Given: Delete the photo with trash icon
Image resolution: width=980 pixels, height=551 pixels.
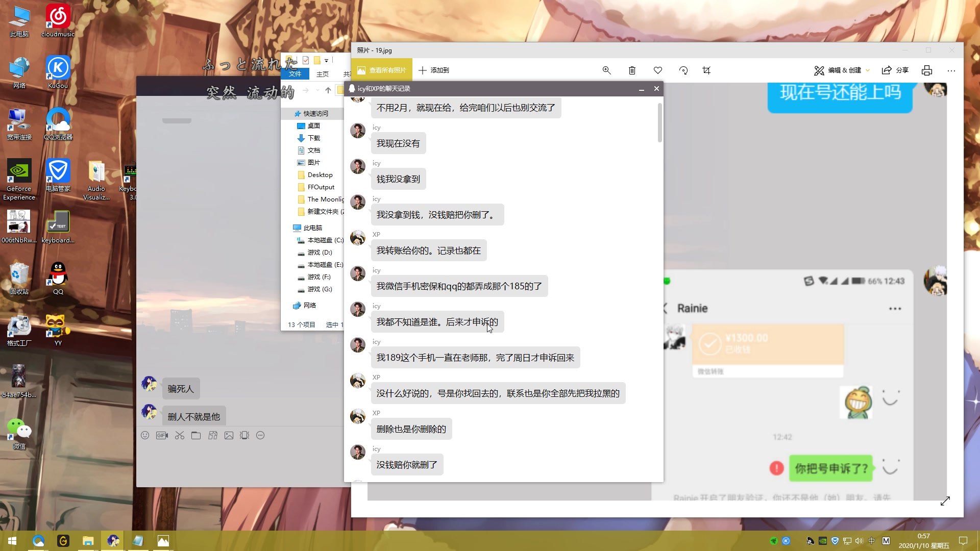Looking at the screenshot, I should [632, 70].
